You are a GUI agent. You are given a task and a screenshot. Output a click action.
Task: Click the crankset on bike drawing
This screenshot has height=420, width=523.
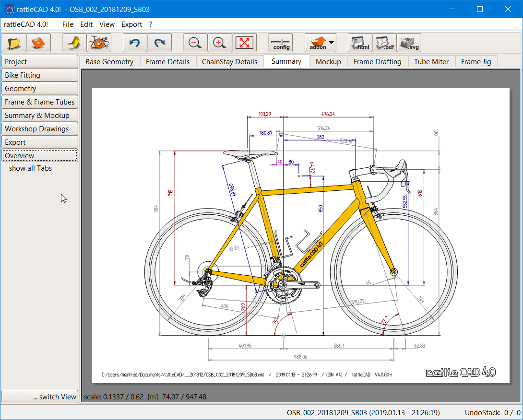[x=284, y=285]
